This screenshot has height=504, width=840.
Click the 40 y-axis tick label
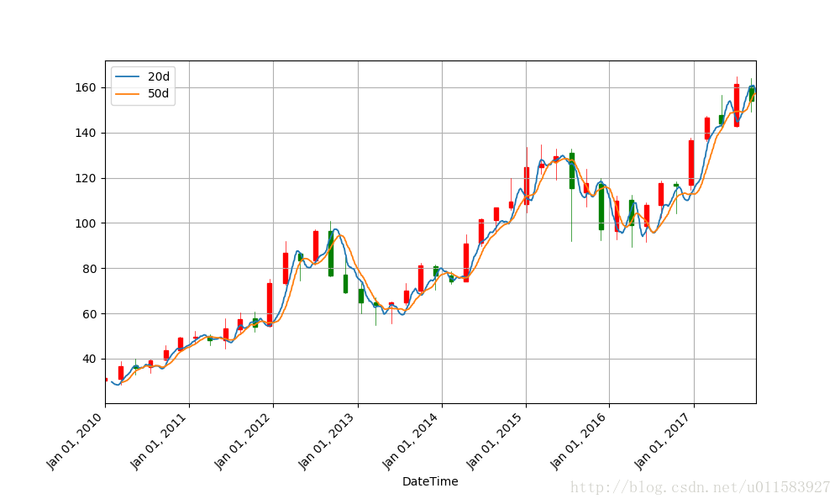(90, 359)
